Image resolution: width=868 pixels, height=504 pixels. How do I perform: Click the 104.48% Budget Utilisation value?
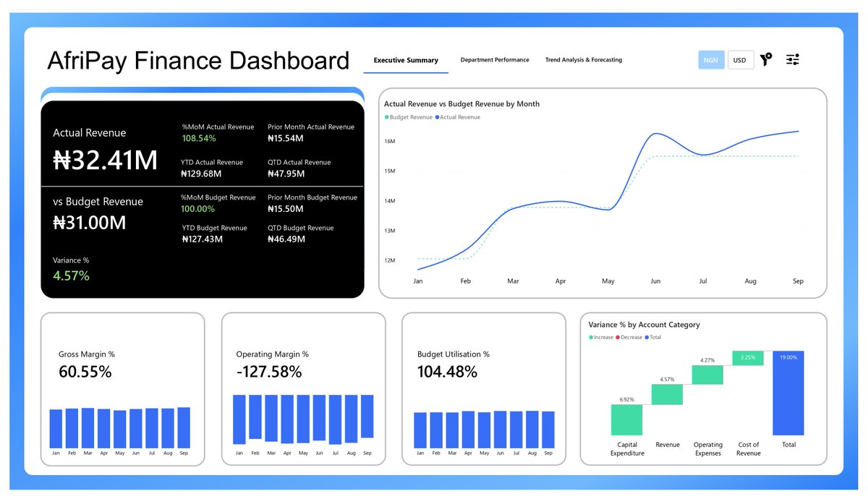[448, 372]
